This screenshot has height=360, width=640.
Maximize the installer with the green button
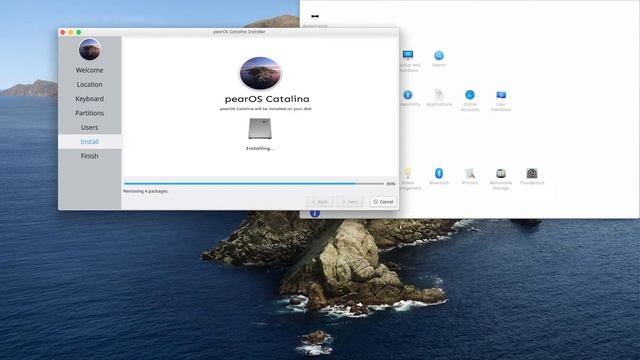(79, 32)
